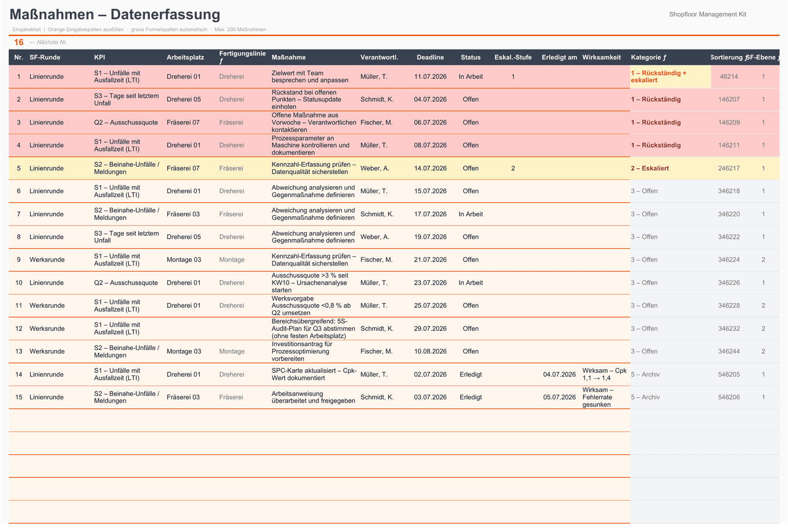
Task: Select the 'SPC-Karte aktualisiert' measure cell
Action: click(x=315, y=374)
